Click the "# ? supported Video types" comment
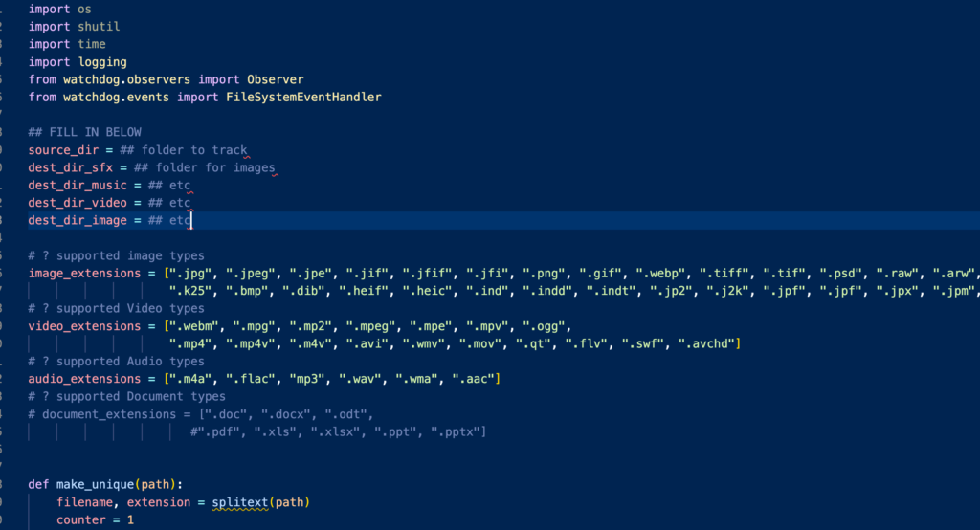 coord(116,309)
